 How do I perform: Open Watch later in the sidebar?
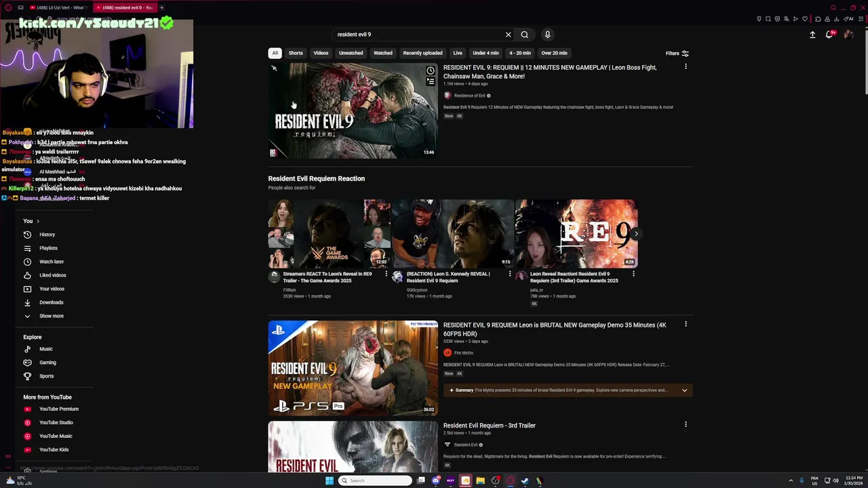tap(52, 262)
